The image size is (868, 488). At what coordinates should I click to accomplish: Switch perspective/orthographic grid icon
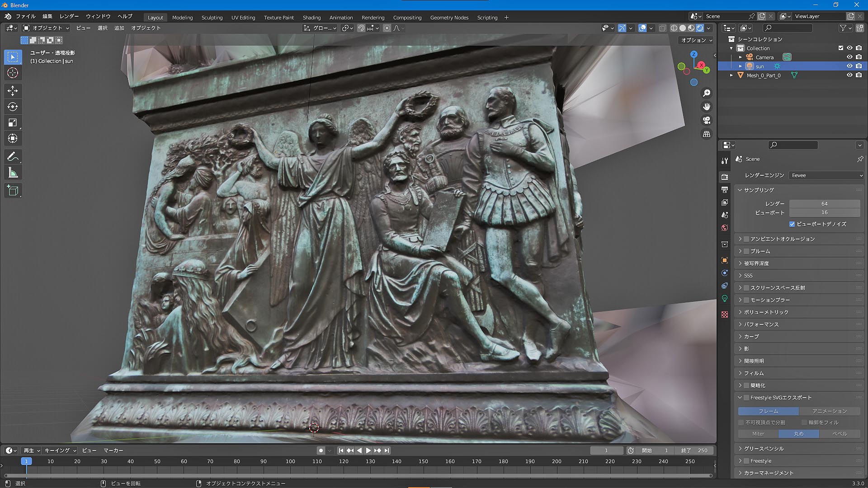pyautogui.click(x=707, y=134)
